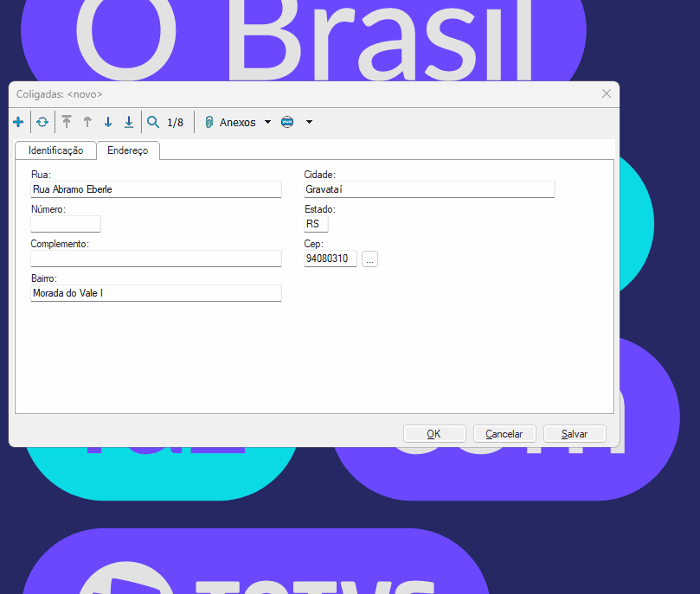Click the Estado field showing RS
The height and width of the screenshot is (594, 700).
316,224
